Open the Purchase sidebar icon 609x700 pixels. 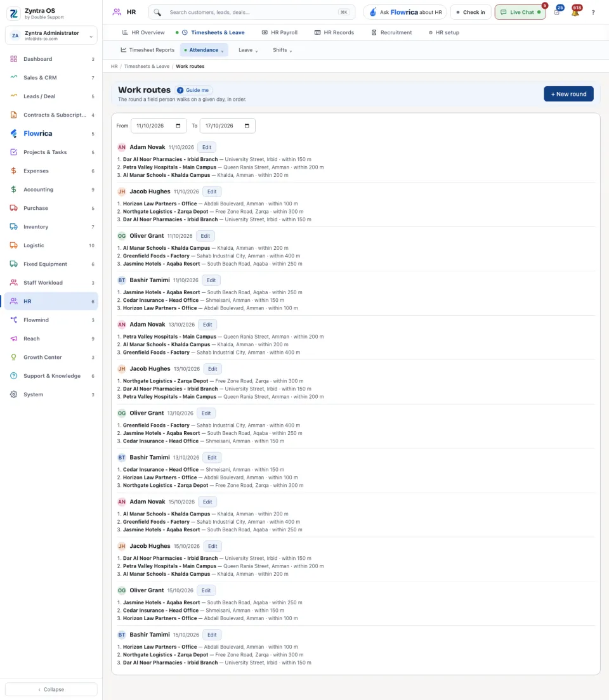14,208
